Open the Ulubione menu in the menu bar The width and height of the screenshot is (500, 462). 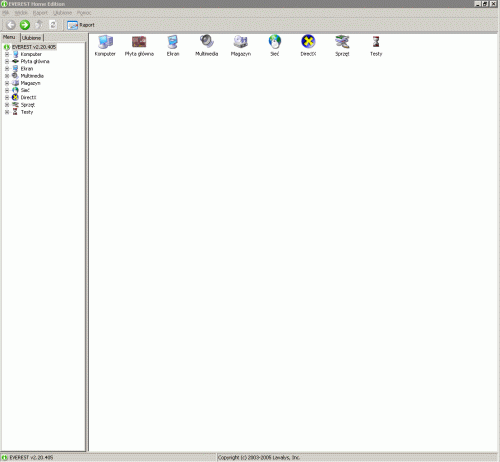coord(63,13)
